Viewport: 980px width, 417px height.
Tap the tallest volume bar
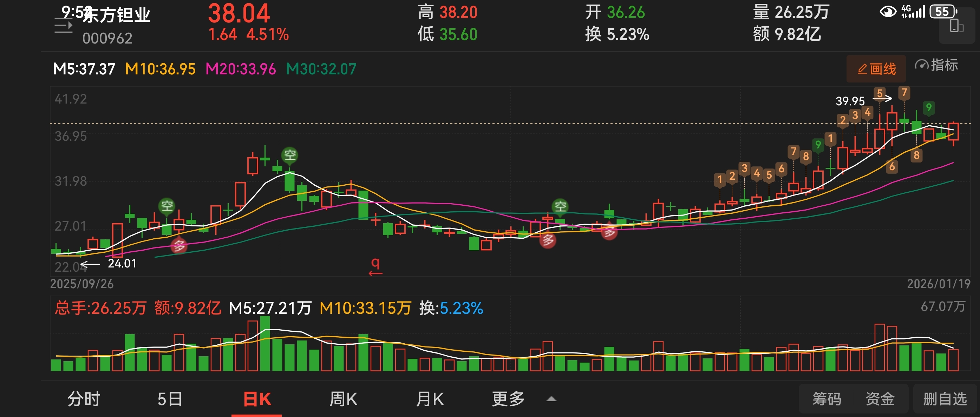click(265, 343)
